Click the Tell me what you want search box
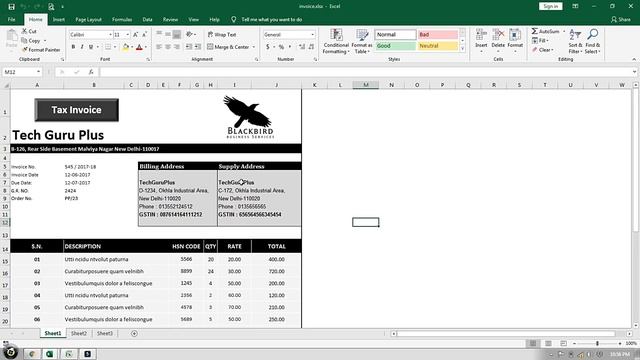This screenshot has height=360, width=640. [271, 20]
